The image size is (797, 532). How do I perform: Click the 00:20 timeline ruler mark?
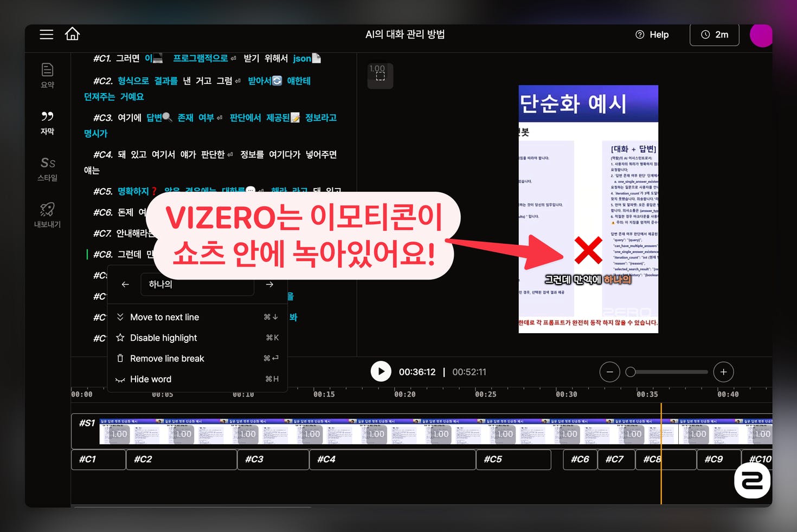pyautogui.click(x=405, y=394)
